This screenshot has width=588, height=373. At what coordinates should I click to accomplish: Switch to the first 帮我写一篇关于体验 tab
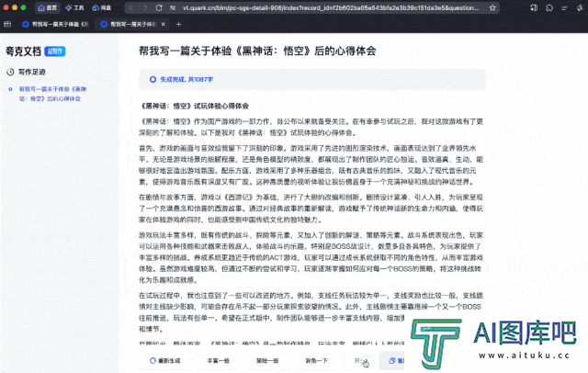pos(55,24)
